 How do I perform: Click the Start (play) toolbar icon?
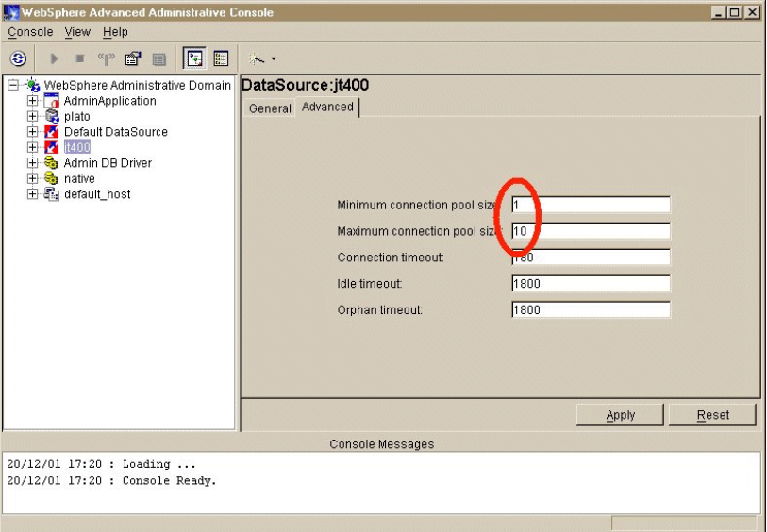(54, 59)
